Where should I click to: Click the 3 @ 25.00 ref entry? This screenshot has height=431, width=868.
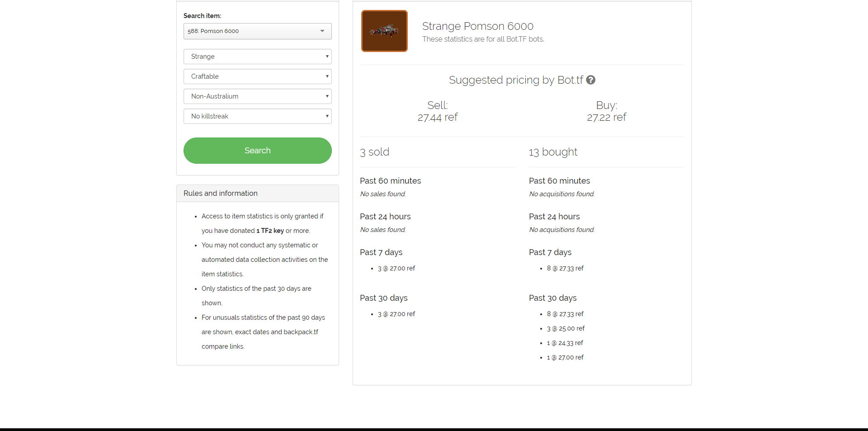pos(566,328)
